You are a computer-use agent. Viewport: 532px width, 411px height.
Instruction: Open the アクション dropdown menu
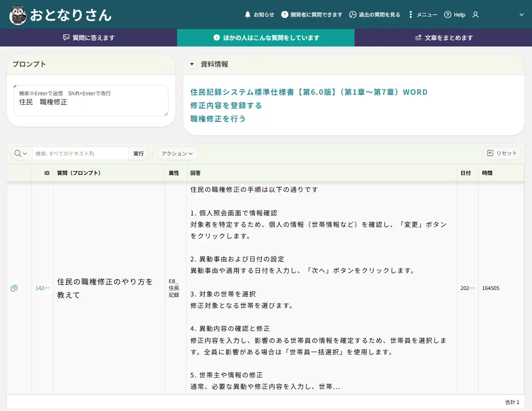177,153
